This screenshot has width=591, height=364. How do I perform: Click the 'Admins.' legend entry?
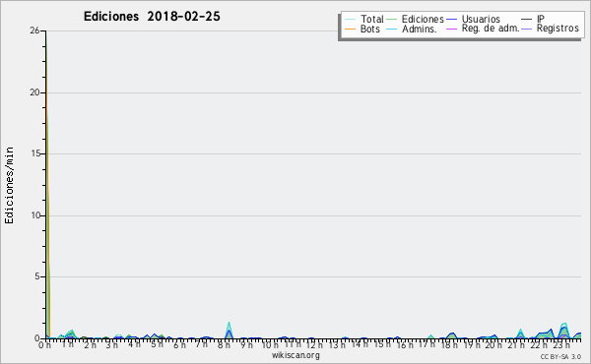420,29
